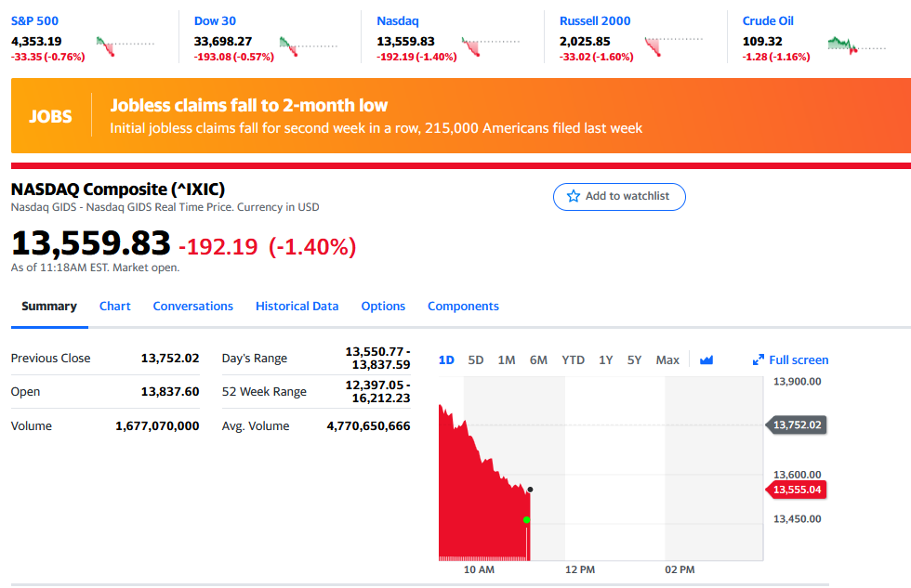
Task: Click Add to watchlist button
Action: [x=619, y=197]
